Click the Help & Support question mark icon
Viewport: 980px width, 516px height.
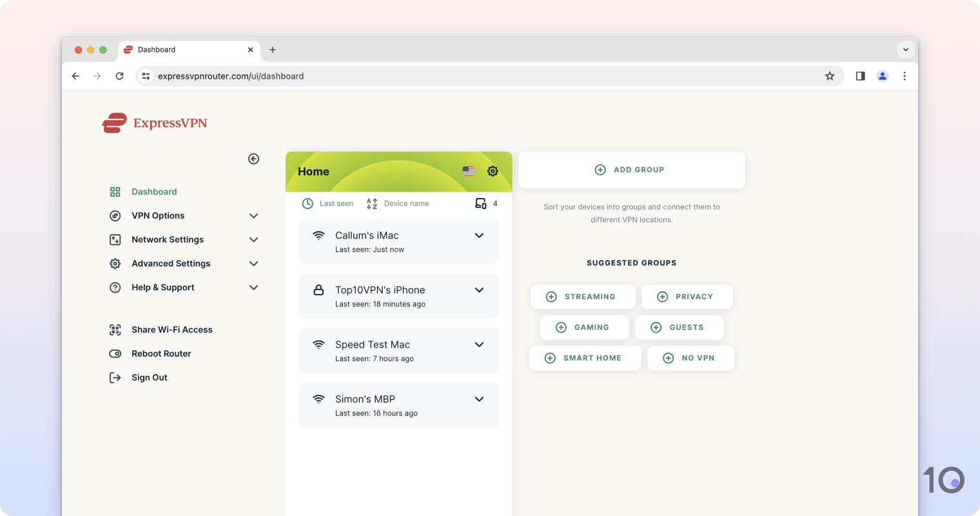click(x=115, y=287)
